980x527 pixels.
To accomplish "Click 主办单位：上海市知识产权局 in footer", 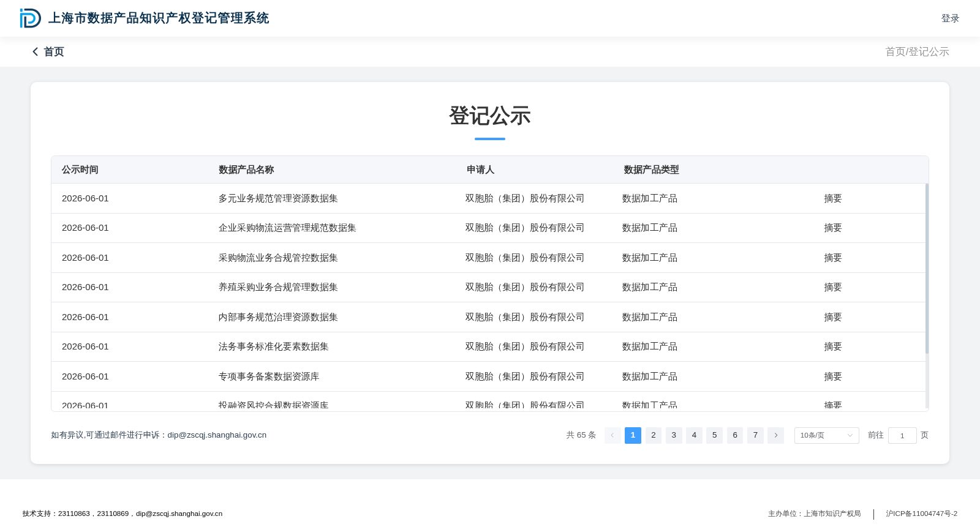I will pyautogui.click(x=814, y=514).
